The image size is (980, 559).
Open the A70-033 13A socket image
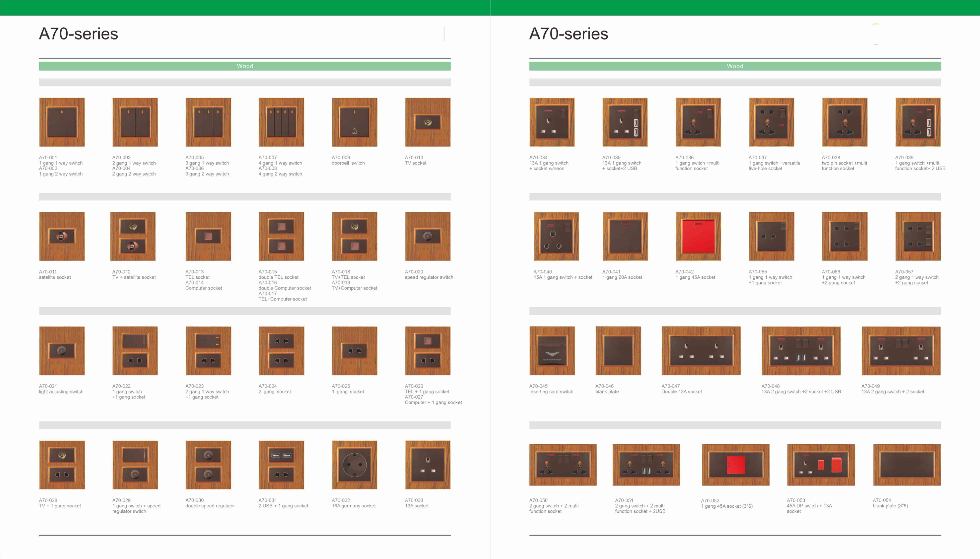coord(428,465)
